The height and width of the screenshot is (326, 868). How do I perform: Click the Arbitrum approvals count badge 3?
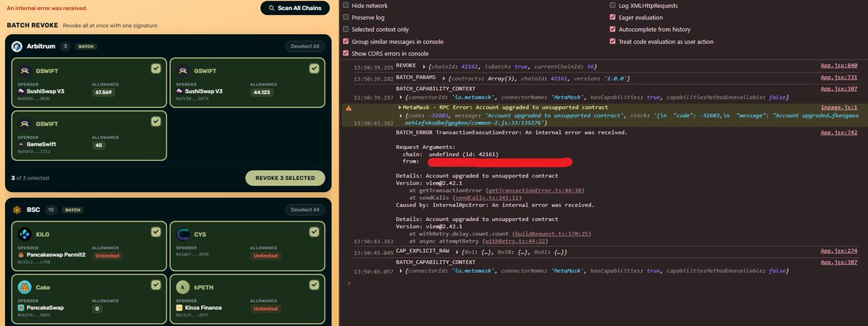point(65,46)
